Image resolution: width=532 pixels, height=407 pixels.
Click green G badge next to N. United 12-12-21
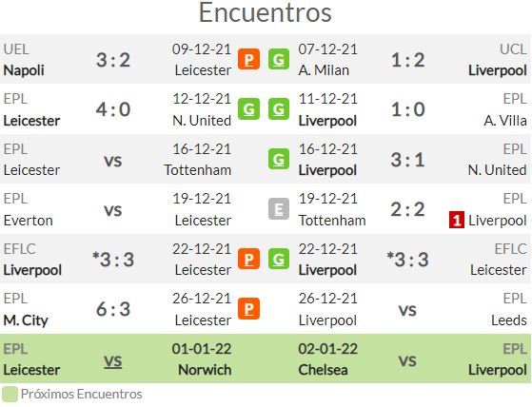248,109
